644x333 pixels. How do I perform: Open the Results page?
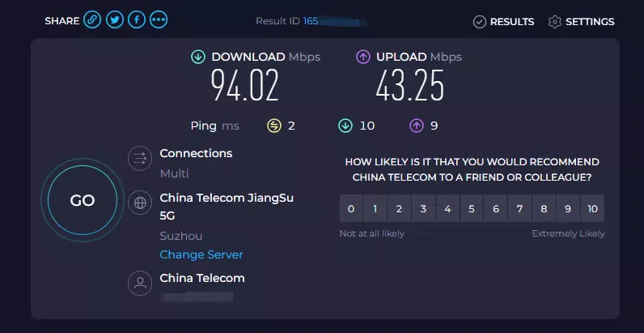pos(503,22)
